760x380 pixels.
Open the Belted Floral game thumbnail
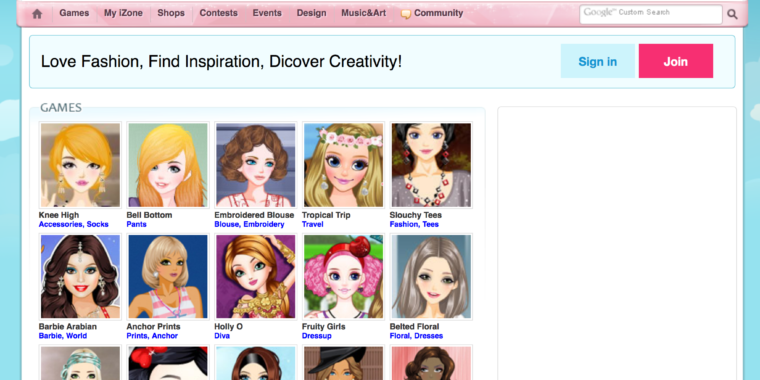coord(431,277)
